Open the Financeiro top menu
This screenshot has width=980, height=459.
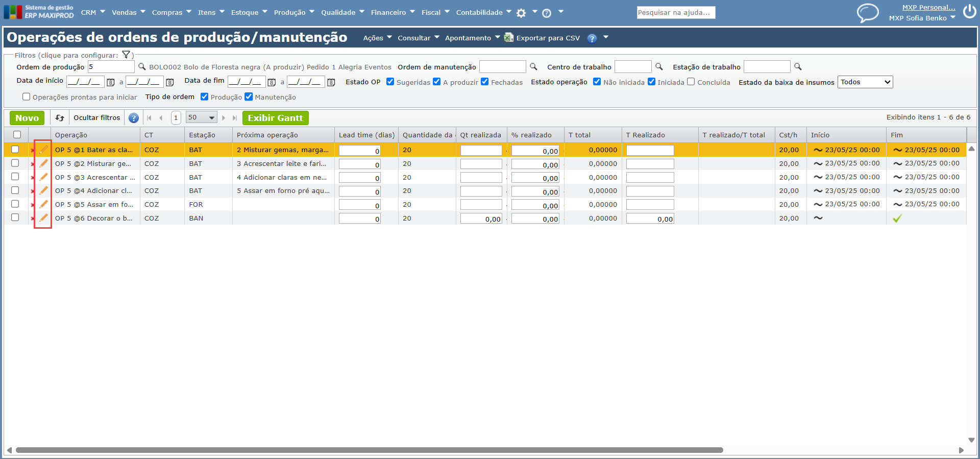[x=393, y=12]
